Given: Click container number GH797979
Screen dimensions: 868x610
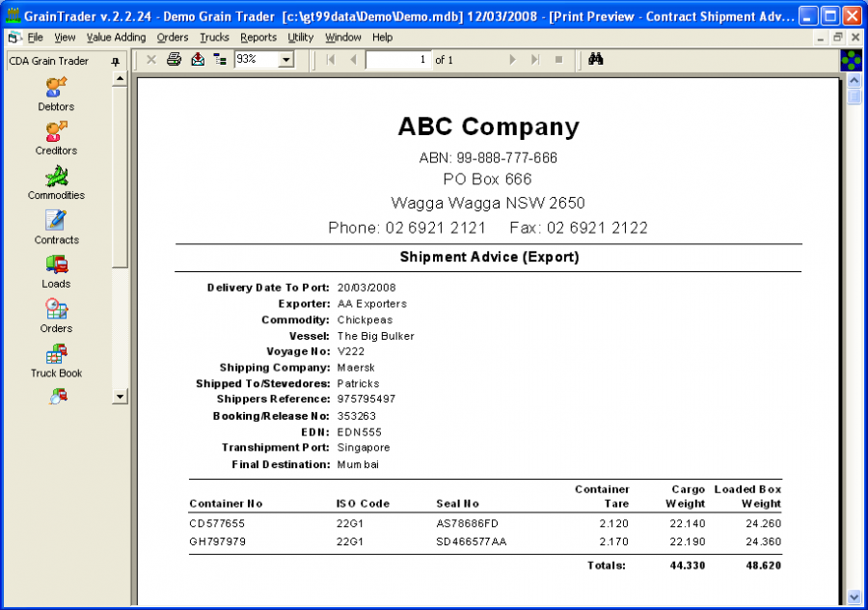Looking at the screenshot, I should coord(218,541).
